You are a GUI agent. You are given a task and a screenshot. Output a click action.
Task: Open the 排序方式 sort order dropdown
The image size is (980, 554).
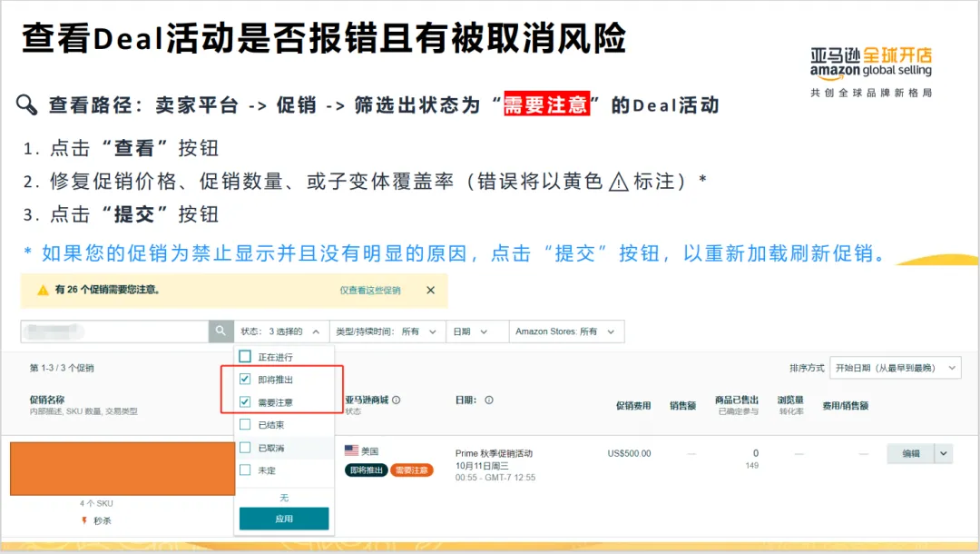(895, 368)
